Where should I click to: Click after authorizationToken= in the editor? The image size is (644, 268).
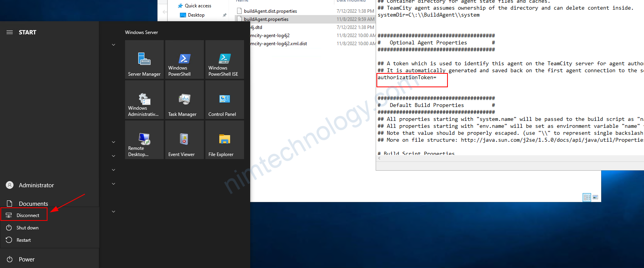[x=437, y=78]
